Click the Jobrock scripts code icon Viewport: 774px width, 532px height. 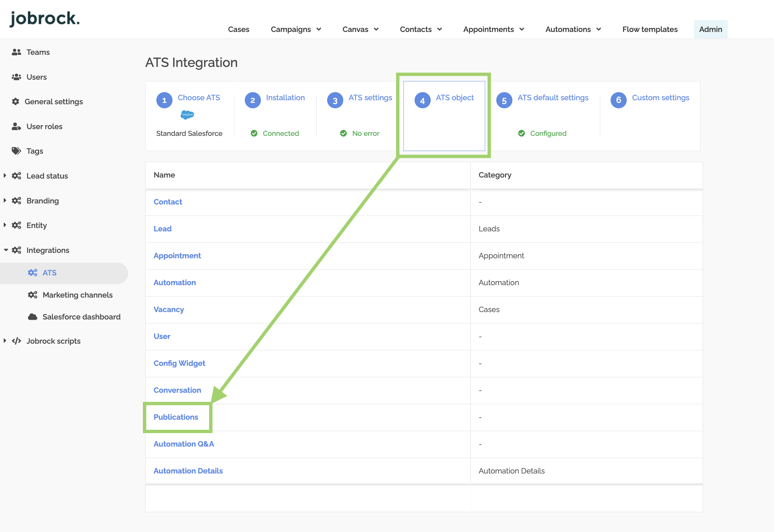[x=16, y=341]
